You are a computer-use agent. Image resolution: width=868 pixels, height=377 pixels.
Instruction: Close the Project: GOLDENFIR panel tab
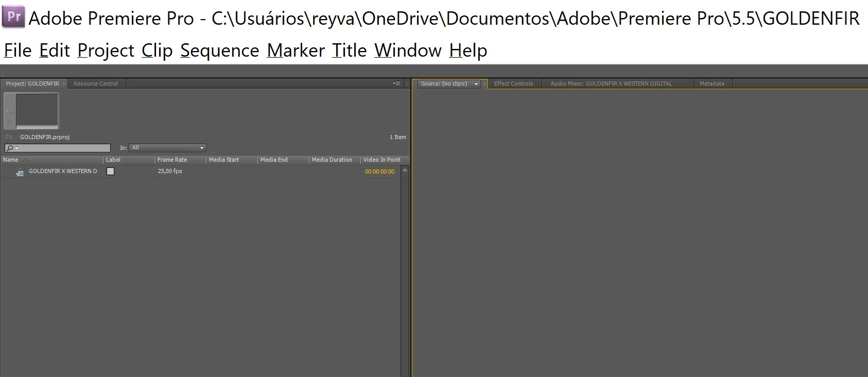coord(64,84)
